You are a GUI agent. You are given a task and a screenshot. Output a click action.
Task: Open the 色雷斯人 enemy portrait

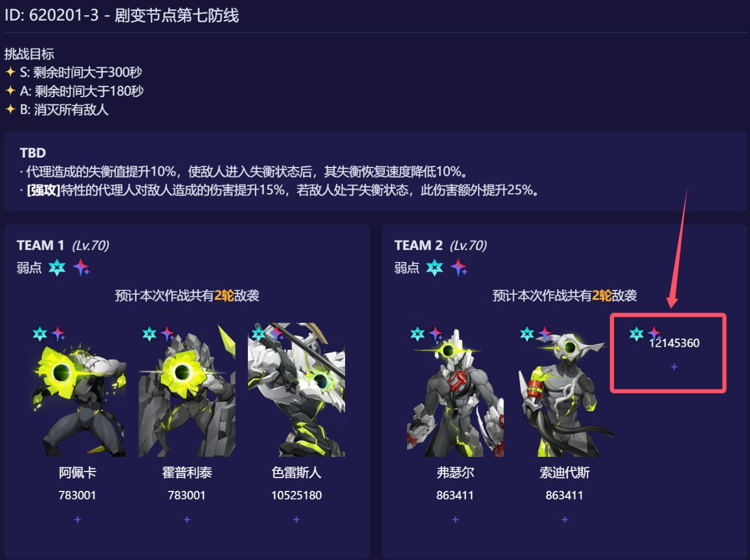click(296, 390)
